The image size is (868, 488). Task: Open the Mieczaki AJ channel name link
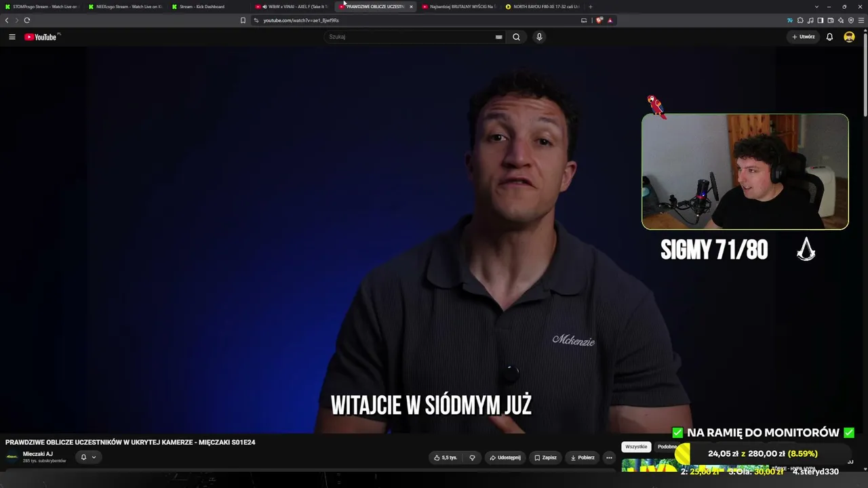[38, 454]
